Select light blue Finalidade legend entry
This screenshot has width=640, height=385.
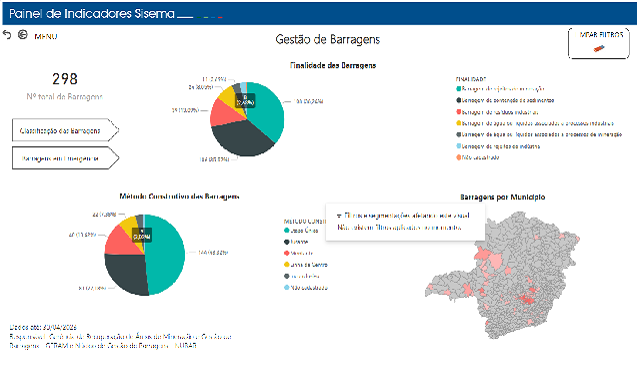tap(498, 146)
